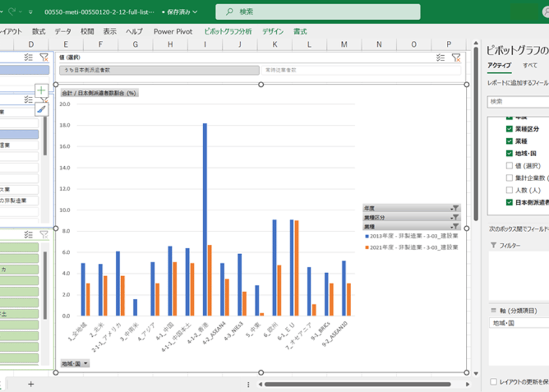Click the 検索 field search box in the pane
The image size is (549, 392).
pos(518,102)
